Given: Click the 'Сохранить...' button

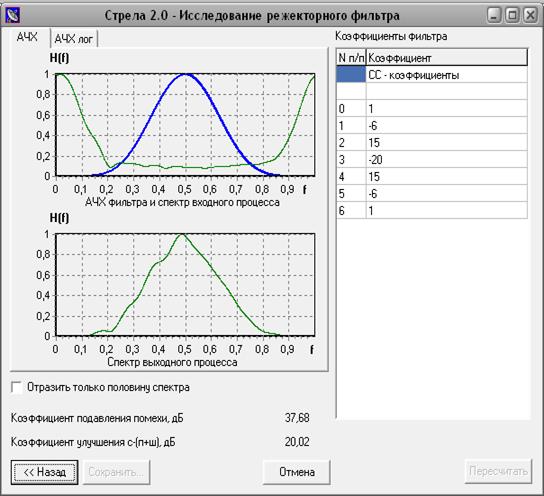Looking at the screenshot, I should point(116,472).
